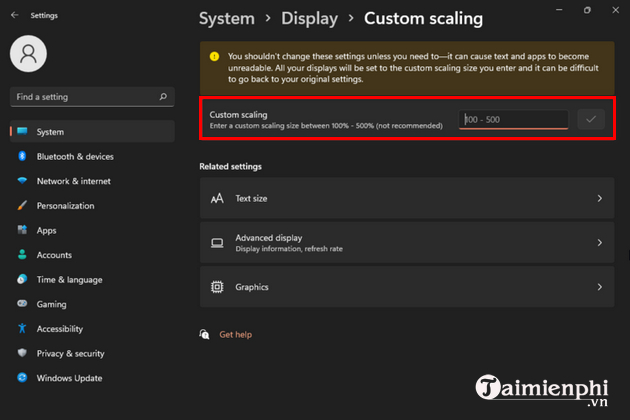Expand Graphics chevron
630x420 pixels.
(599, 287)
